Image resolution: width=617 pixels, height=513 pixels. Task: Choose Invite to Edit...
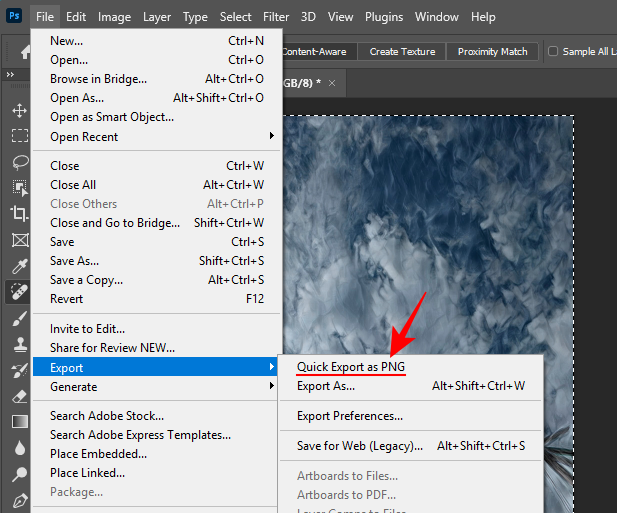click(157, 329)
